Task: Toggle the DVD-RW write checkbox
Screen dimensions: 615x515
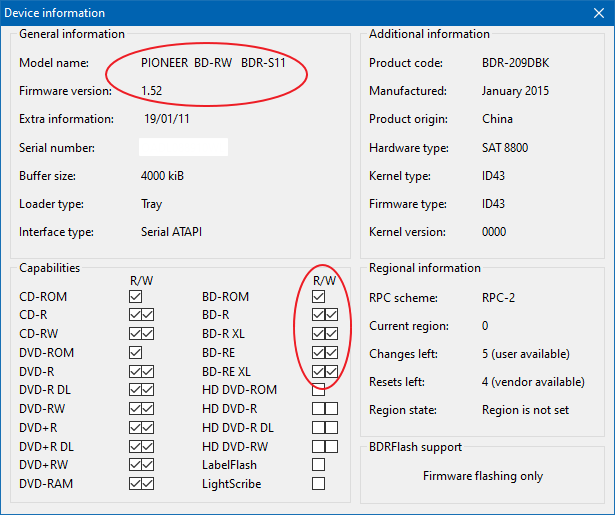Action: [148, 408]
